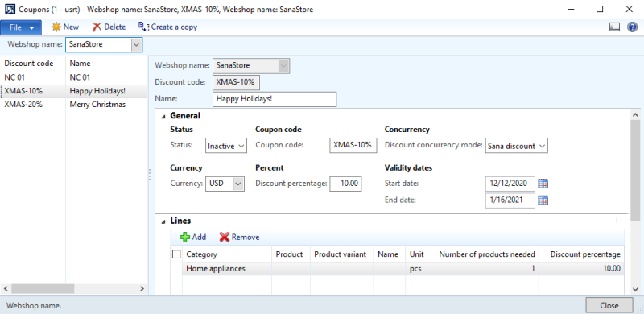Click the Coupon code input field
The image size is (644, 314).
pos(353,145)
